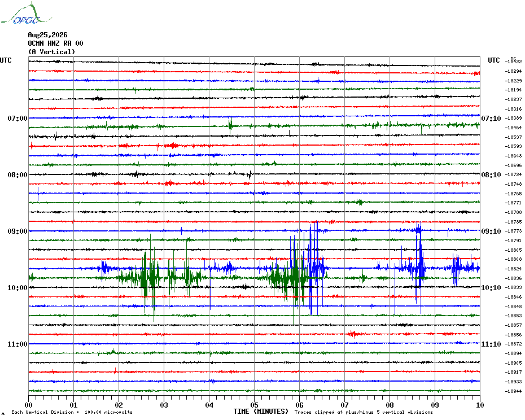Screen dimensions: 525x420
Task: Click the DC value -18833
Action: pos(513,287)
